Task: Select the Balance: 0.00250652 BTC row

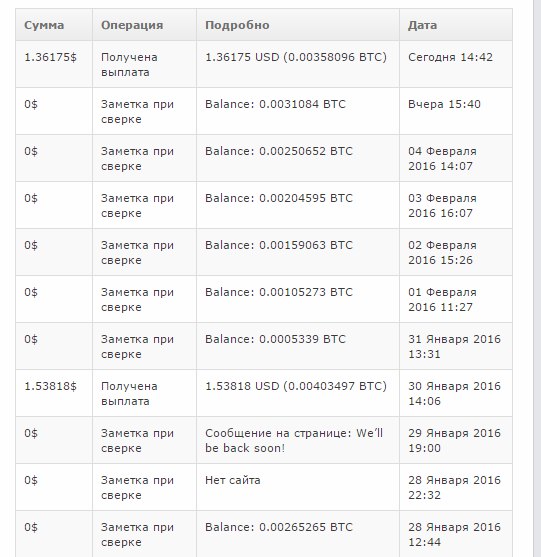Action: 264,158
